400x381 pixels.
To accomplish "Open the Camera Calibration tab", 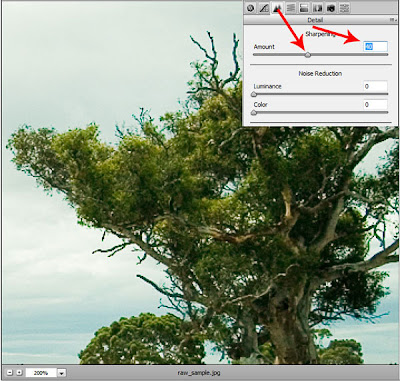I will coord(331,8).
